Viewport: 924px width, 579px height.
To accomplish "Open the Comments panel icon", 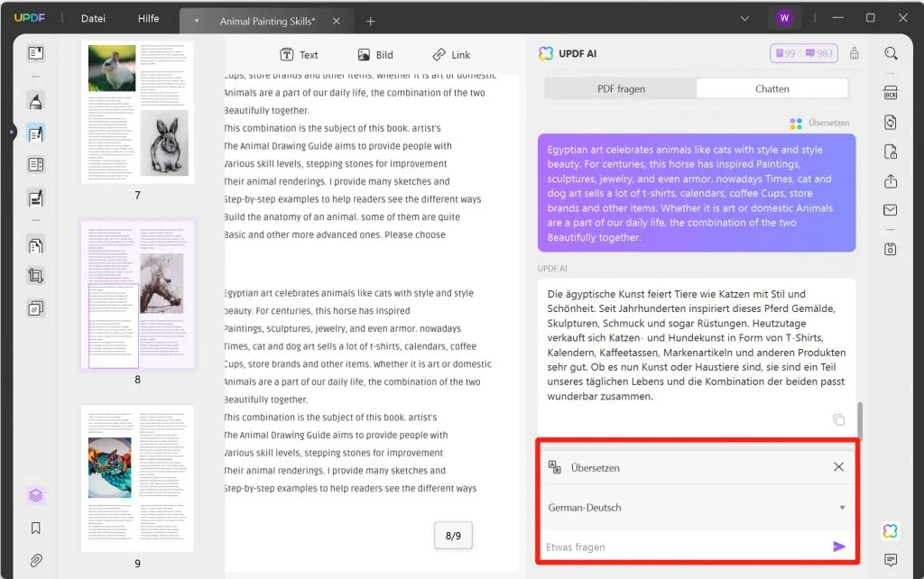I will [x=891, y=559].
